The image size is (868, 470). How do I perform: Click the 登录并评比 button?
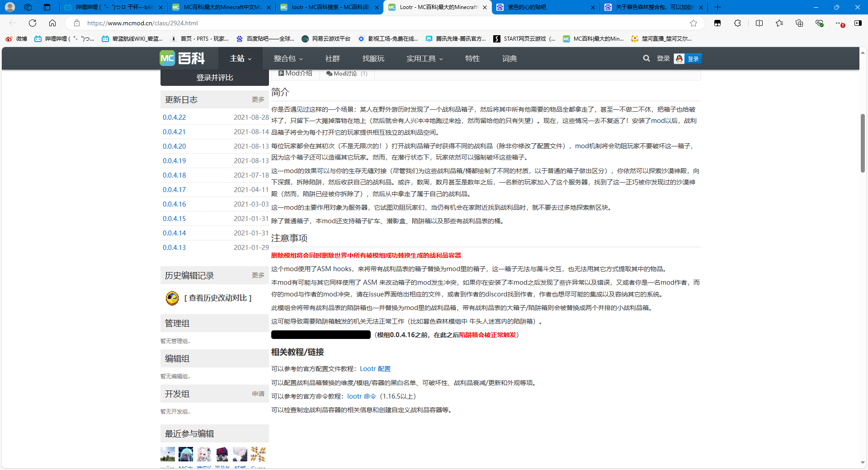tap(215, 78)
